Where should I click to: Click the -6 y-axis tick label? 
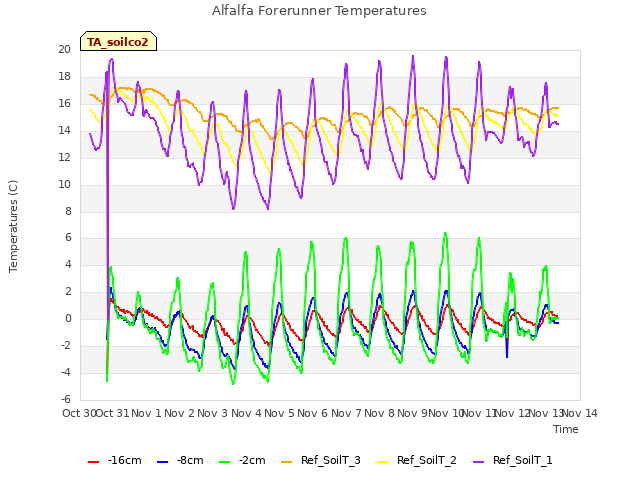[66, 400]
